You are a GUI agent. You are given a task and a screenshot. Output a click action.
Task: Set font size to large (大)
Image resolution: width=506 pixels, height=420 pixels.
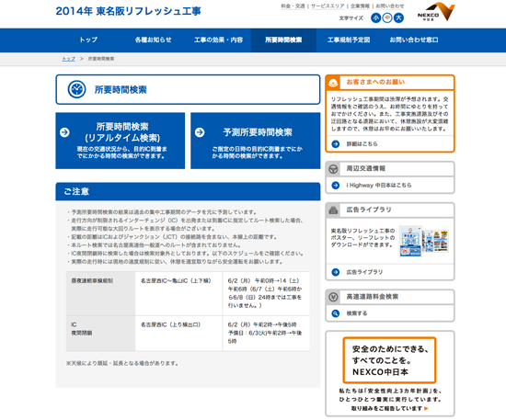[399, 17]
